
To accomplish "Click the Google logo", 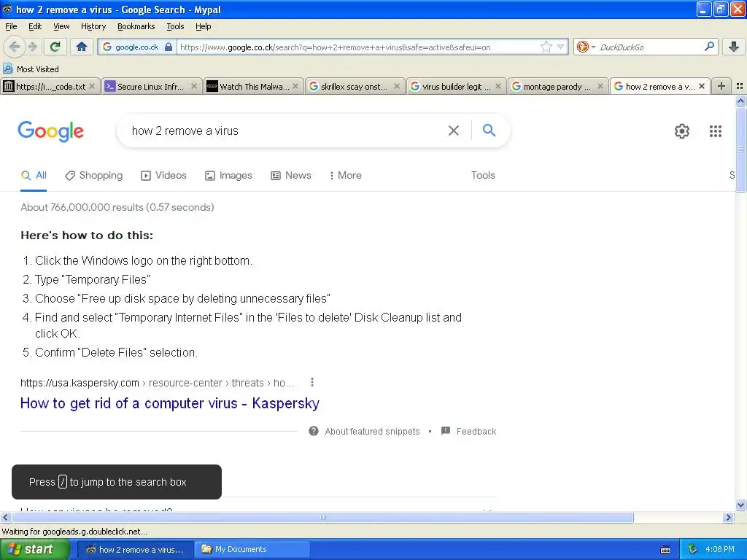I will (50, 131).
